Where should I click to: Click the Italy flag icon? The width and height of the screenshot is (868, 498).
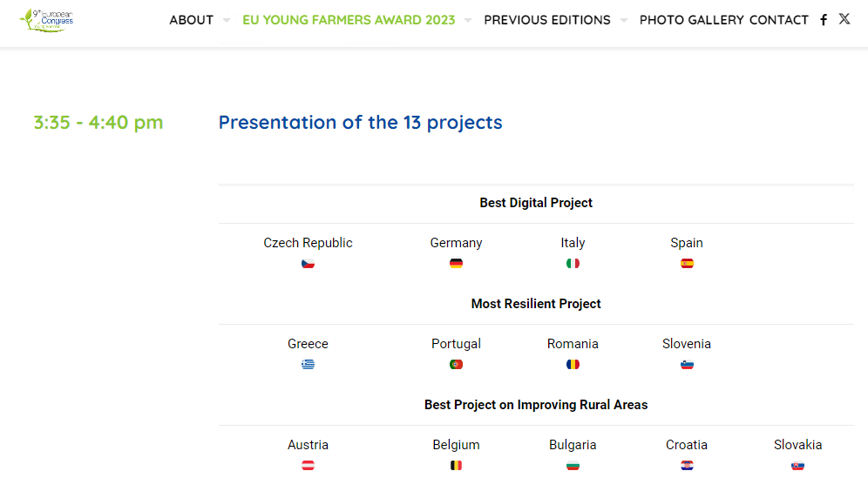[x=573, y=263]
